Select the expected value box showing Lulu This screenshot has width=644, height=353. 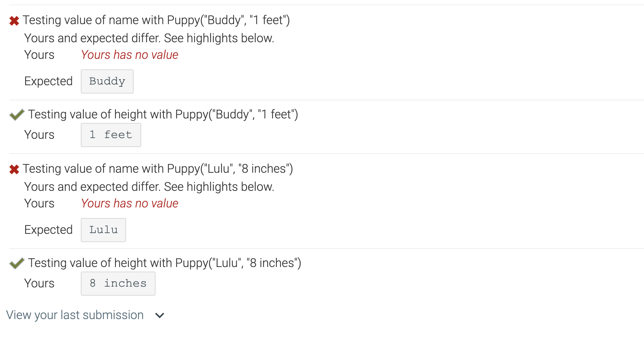pyautogui.click(x=103, y=230)
